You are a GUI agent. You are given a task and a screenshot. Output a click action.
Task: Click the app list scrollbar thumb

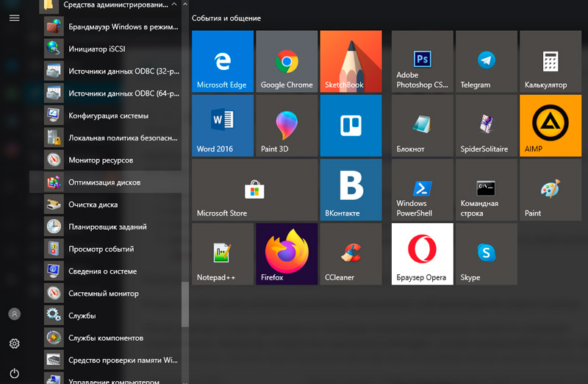(x=185, y=303)
